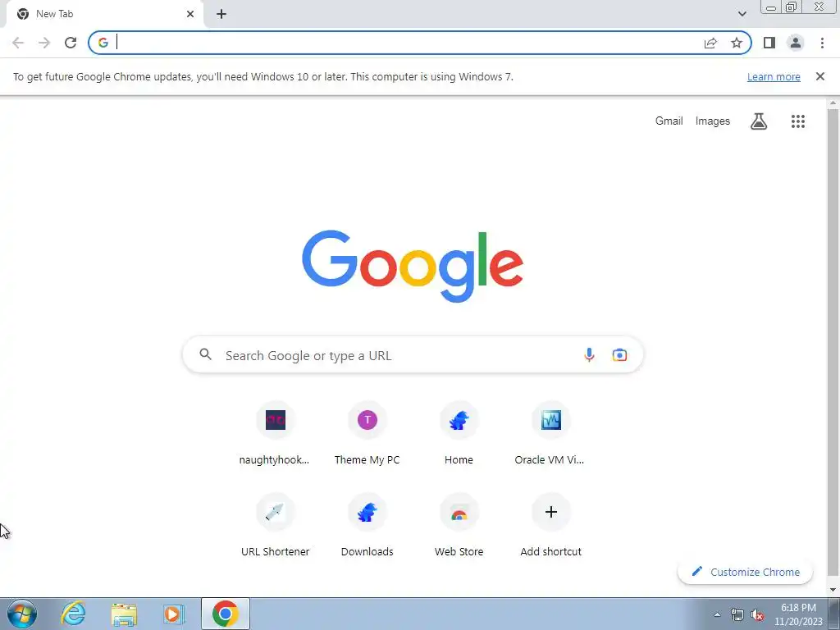840x630 pixels.
Task: Open Gmail link
Action: pos(669,121)
